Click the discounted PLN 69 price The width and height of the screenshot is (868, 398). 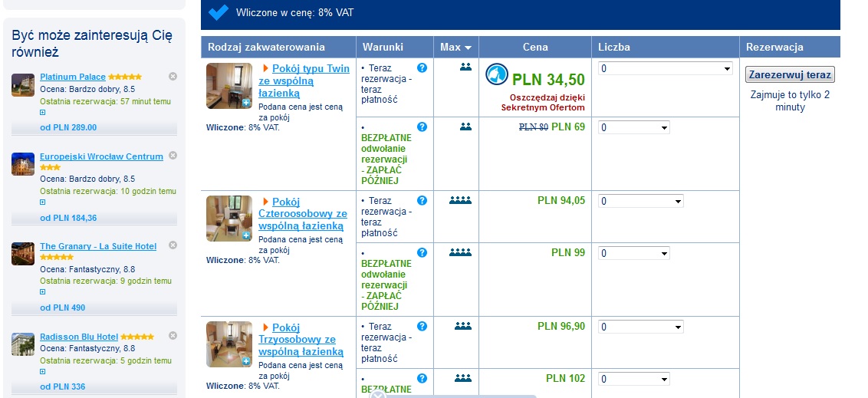(x=568, y=127)
